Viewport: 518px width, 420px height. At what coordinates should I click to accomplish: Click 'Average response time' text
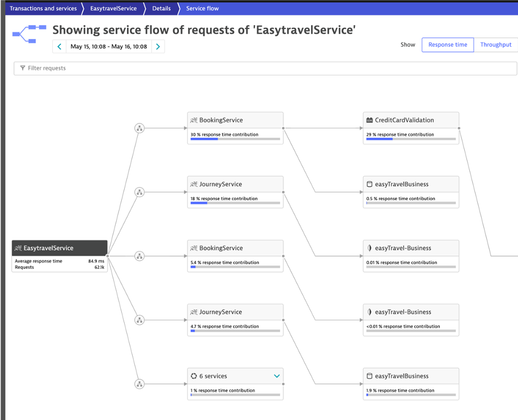[39, 261]
